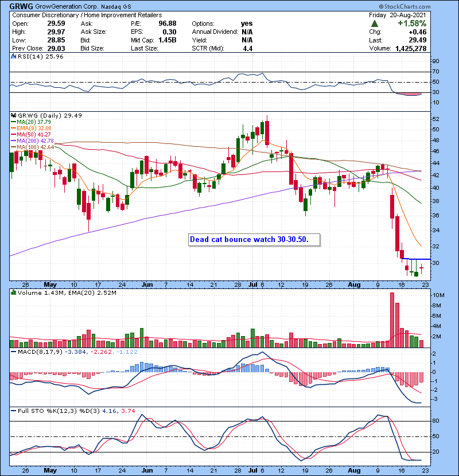Click the Volume 1.43M label
Viewport: 459px width, 476px height.
point(41,292)
